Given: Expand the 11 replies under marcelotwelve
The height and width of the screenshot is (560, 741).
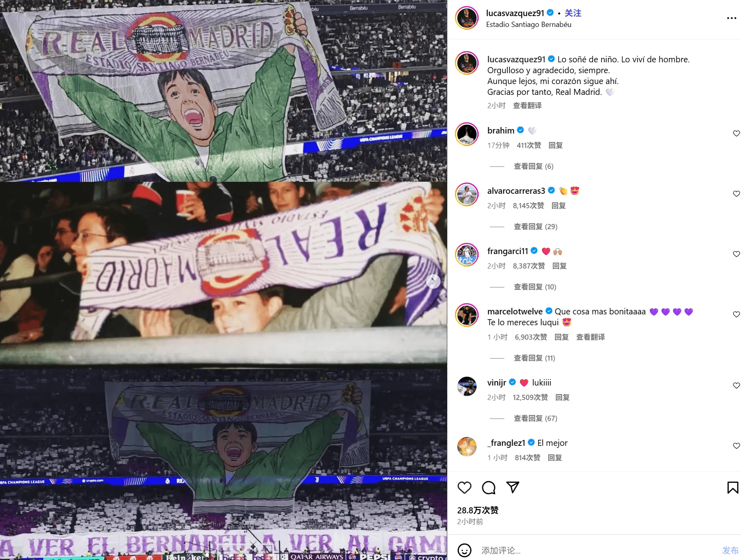Looking at the screenshot, I should (x=534, y=358).
